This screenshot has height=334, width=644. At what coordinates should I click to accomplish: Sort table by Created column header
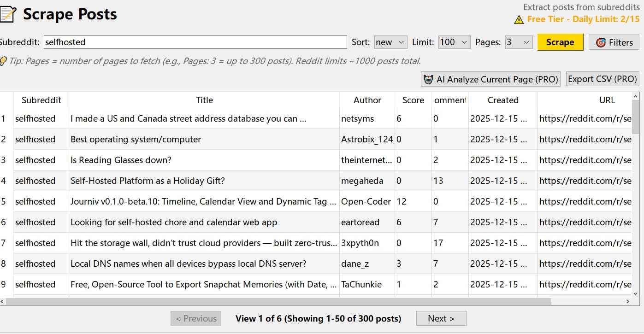[503, 100]
